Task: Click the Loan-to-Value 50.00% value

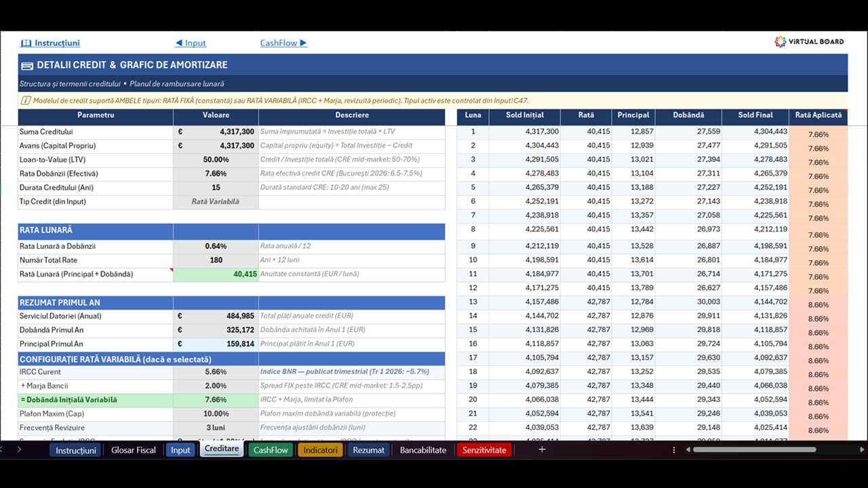Action: (216, 160)
